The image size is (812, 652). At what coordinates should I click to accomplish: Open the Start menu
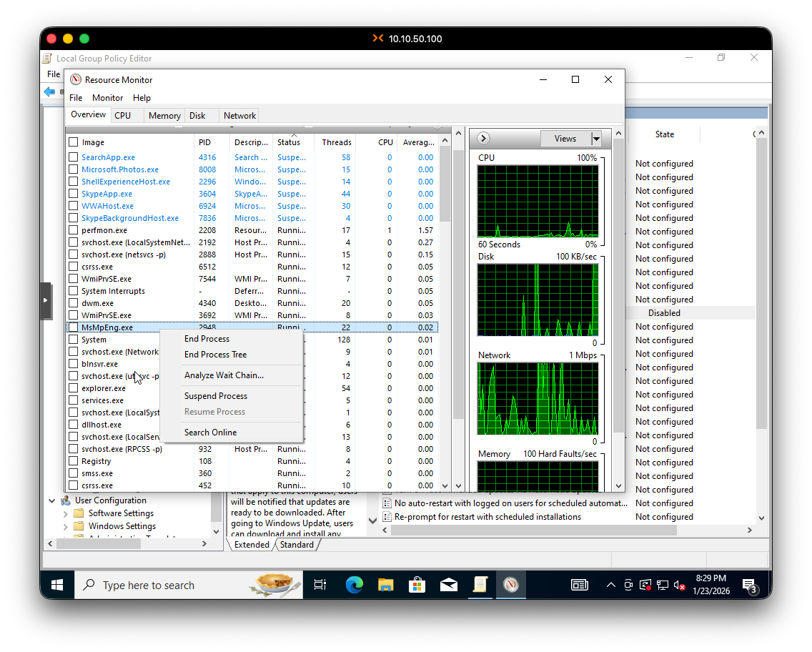click(57, 584)
